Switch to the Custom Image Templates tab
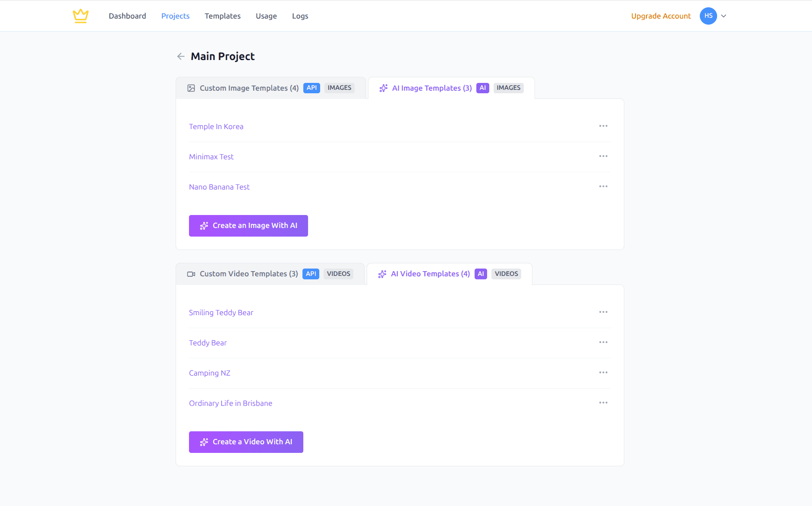This screenshot has width=812, height=506. click(249, 88)
